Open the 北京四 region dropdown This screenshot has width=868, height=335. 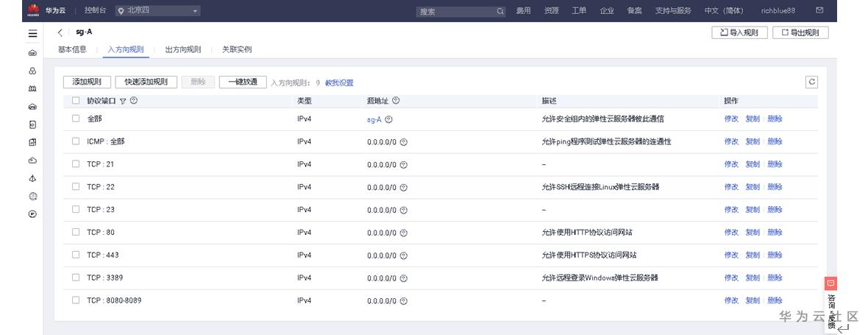coord(157,10)
